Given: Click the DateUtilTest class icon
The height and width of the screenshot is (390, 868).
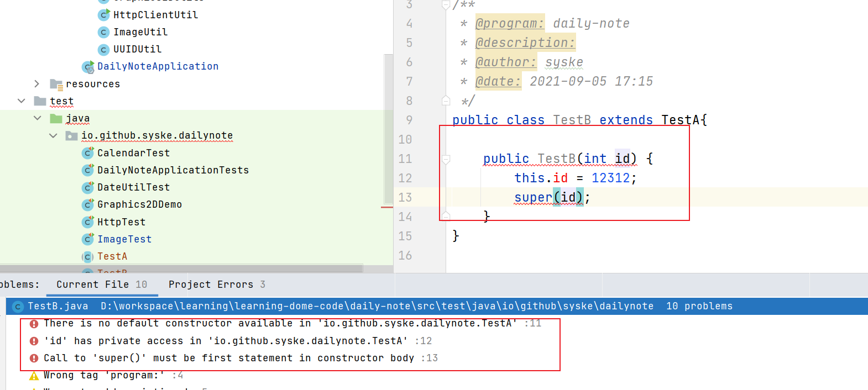Looking at the screenshot, I should pyautogui.click(x=87, y=187).
